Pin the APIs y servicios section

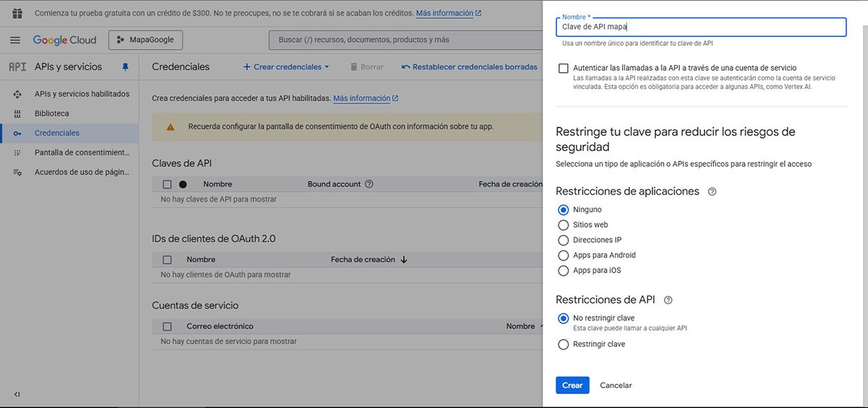coord(125,67)
